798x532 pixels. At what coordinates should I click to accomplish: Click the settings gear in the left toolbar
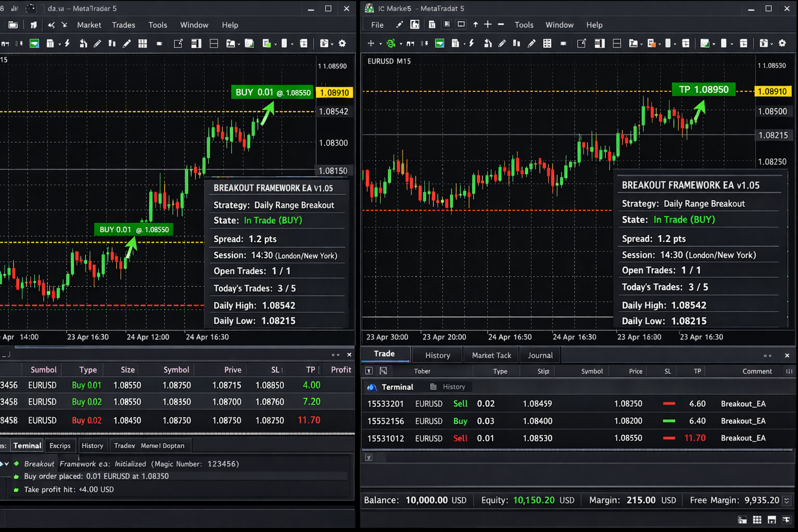pyautogui.click(x=342, y=44)
